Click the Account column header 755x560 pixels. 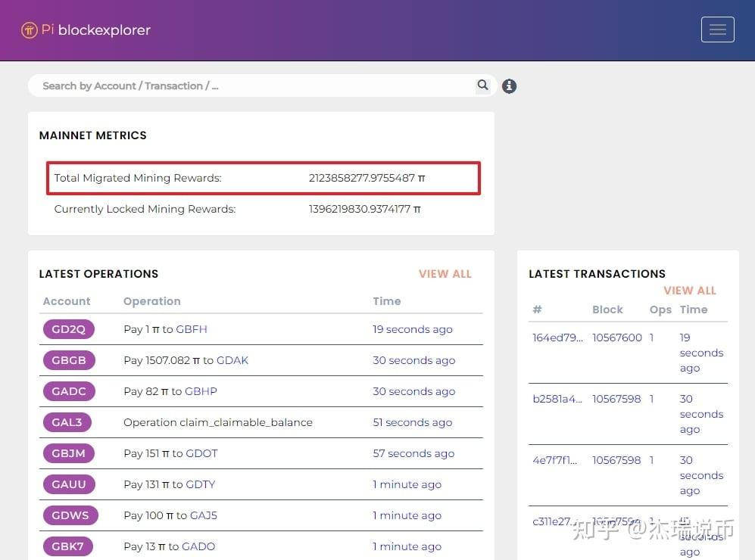coord(67,301)
